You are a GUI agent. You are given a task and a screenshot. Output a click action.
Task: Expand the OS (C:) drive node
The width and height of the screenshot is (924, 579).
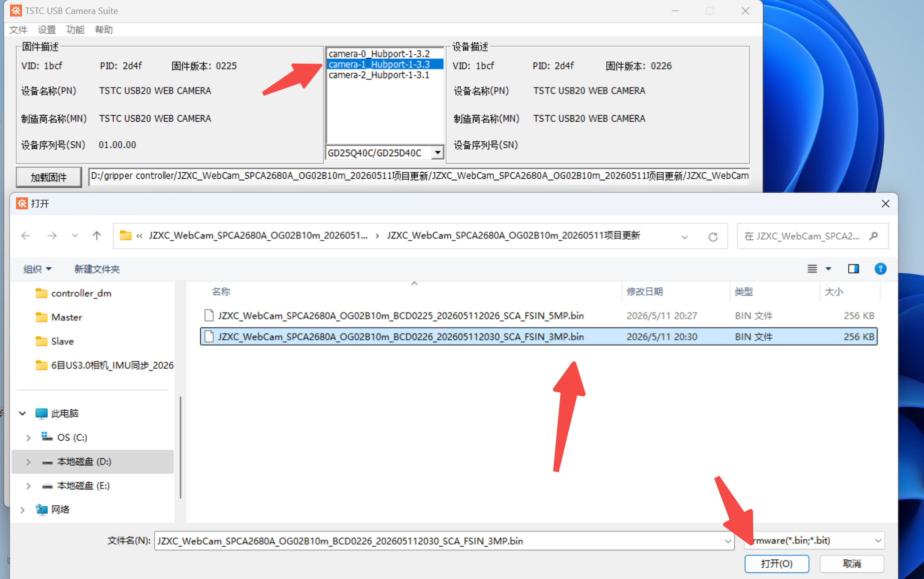coord(28,438)
